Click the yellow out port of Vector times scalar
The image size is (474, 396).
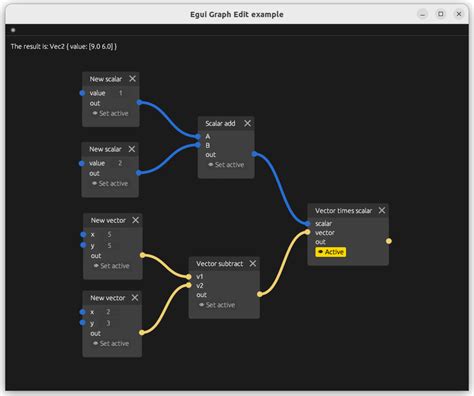389,241
